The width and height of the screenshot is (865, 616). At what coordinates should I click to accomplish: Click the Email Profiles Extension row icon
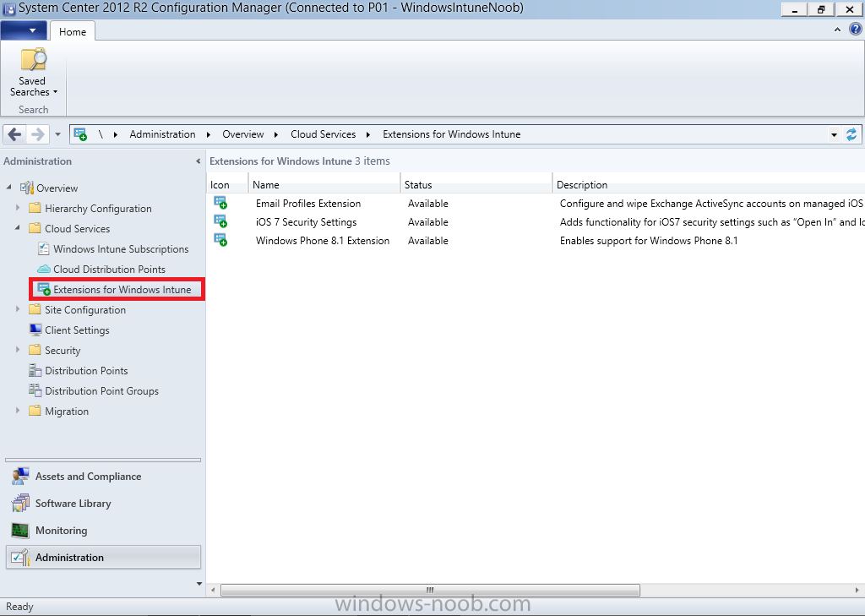[220, 203]
